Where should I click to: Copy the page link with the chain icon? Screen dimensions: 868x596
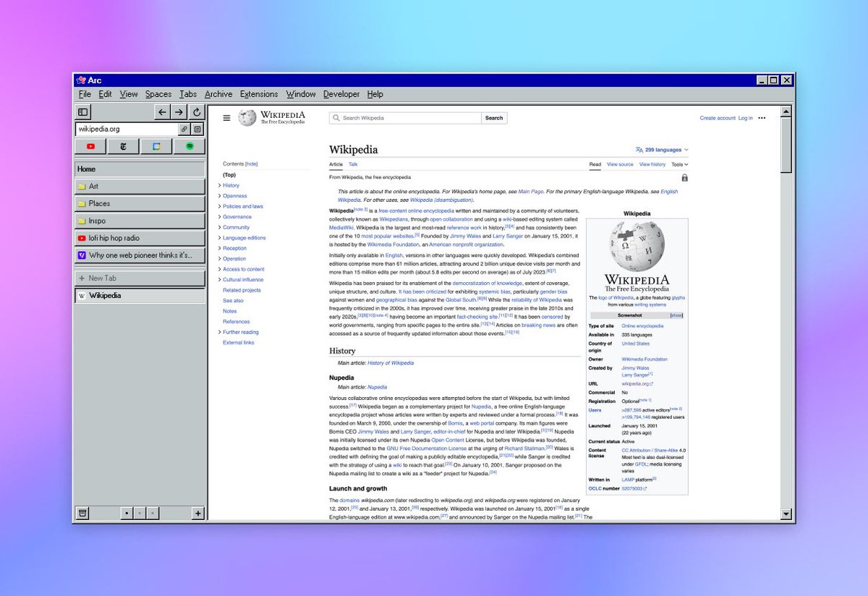pyautogui.click(x=184, y=129)
